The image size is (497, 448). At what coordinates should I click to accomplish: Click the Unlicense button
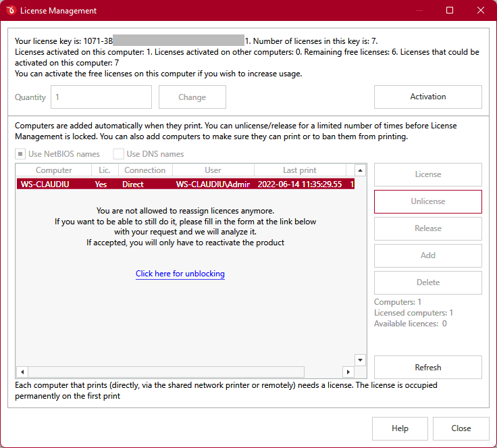[428, 201]
